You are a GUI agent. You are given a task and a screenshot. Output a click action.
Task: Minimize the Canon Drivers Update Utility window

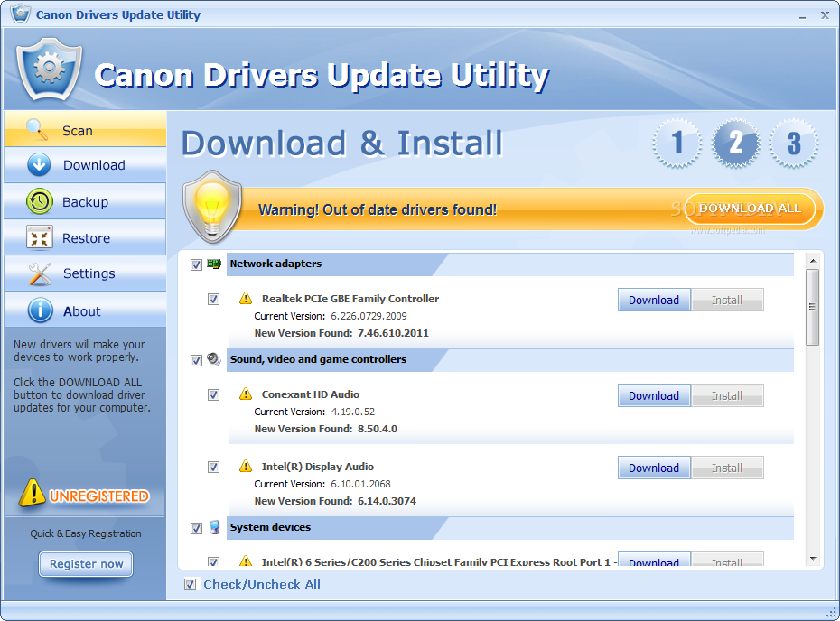pos(802,16)
